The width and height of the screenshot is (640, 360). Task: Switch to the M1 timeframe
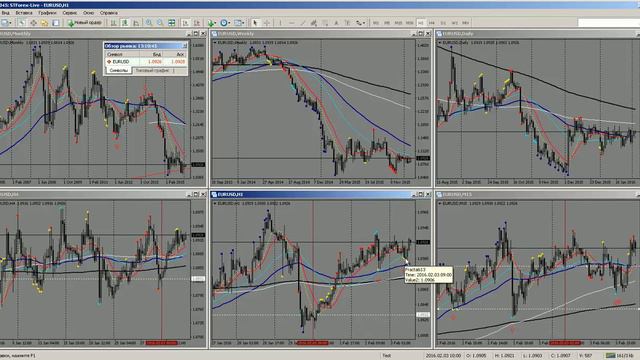[376, 23]
